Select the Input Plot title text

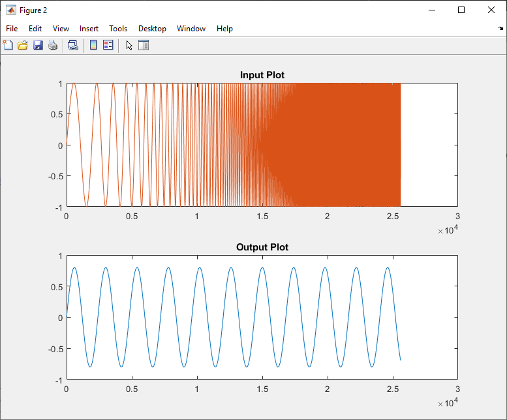click(262, 75)
